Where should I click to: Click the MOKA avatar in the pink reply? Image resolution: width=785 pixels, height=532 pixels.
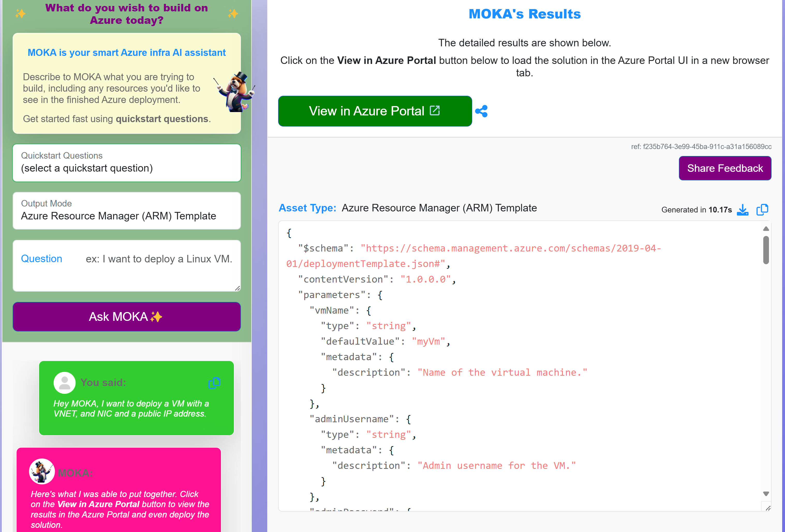(42, 471)
